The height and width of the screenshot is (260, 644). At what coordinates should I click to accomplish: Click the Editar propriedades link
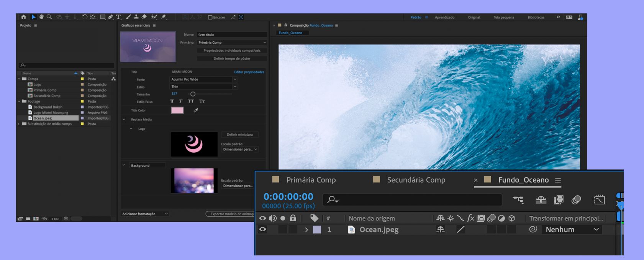point(249,72)
